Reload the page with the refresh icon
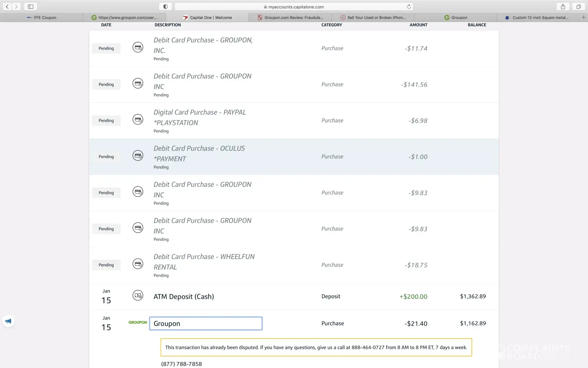The image size is (588, 368). [x=409, y=7]
